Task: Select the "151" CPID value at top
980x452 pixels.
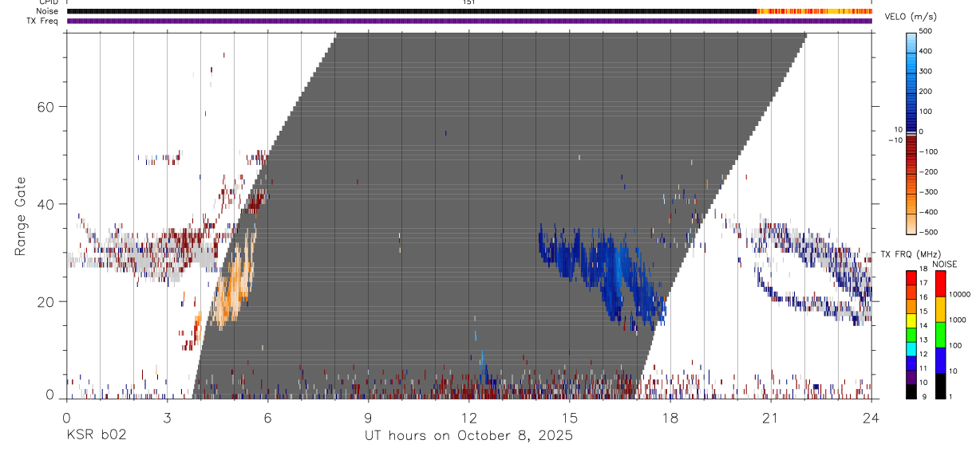Action: [468, 2]
